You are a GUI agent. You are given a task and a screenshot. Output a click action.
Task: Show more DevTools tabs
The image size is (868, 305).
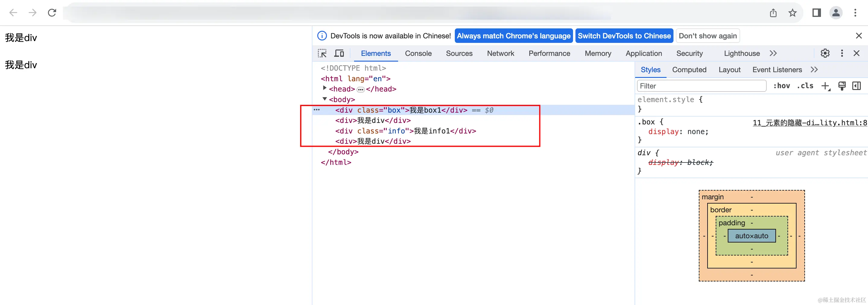click(773, 53)
